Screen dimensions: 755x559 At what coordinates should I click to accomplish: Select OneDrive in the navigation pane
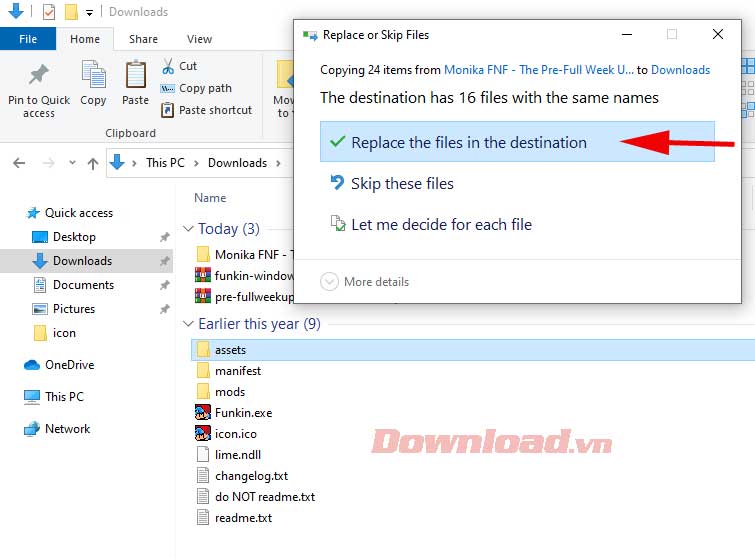coord(69,365)
